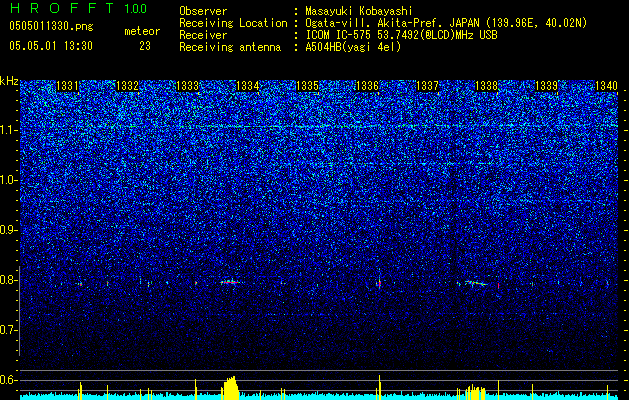Click the 1334 time marker
Image resolution: width=629 pixels, height=400 pixels.
coord(248,86)
